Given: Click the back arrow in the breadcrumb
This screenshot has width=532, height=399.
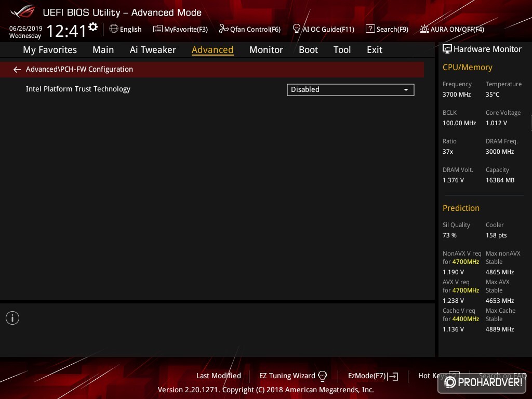Looking at the screenshot, I should [17, 70].
